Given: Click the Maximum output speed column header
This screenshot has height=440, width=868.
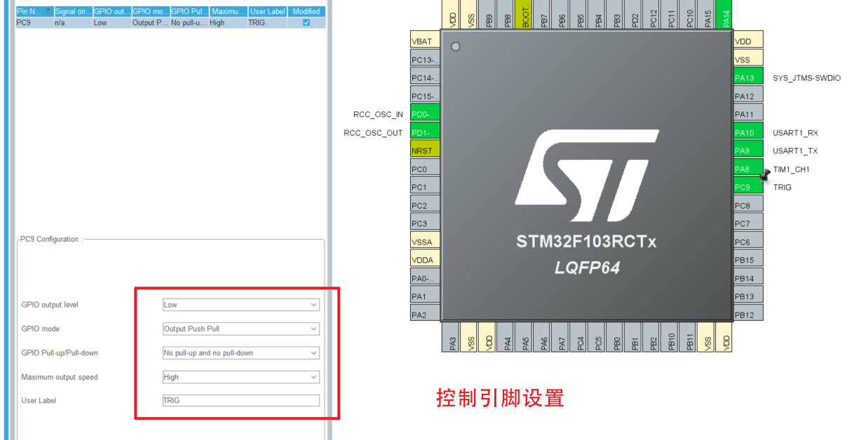Looking at the screenshot, I should click(x=228, y=11).
